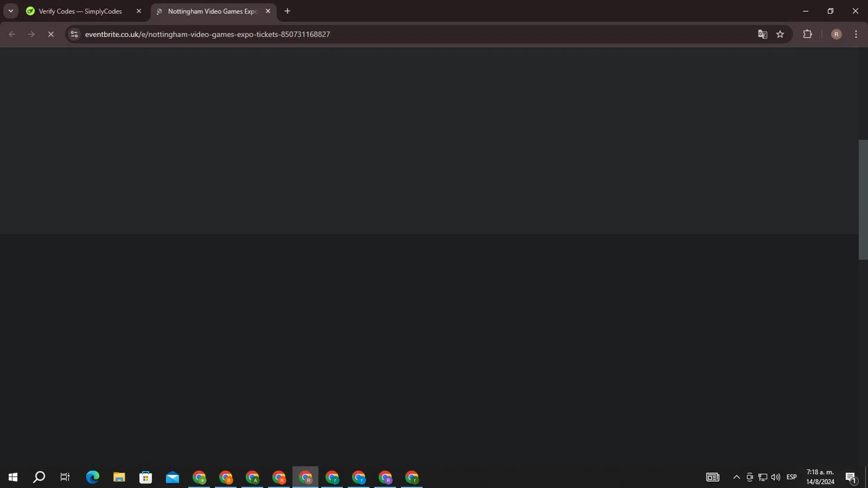This screenshot has width=868, height=488.
Task: Open the taskbar Search magnifier
Action: point(39,477)
